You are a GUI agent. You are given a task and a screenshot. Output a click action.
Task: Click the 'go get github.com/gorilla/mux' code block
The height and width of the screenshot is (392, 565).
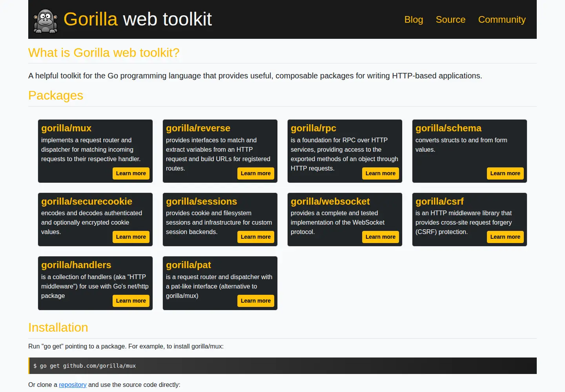282,366
